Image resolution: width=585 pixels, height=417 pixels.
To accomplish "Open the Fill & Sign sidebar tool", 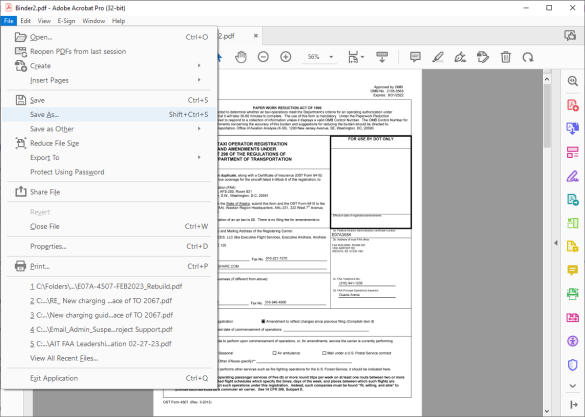I will (x=573, y=176).
